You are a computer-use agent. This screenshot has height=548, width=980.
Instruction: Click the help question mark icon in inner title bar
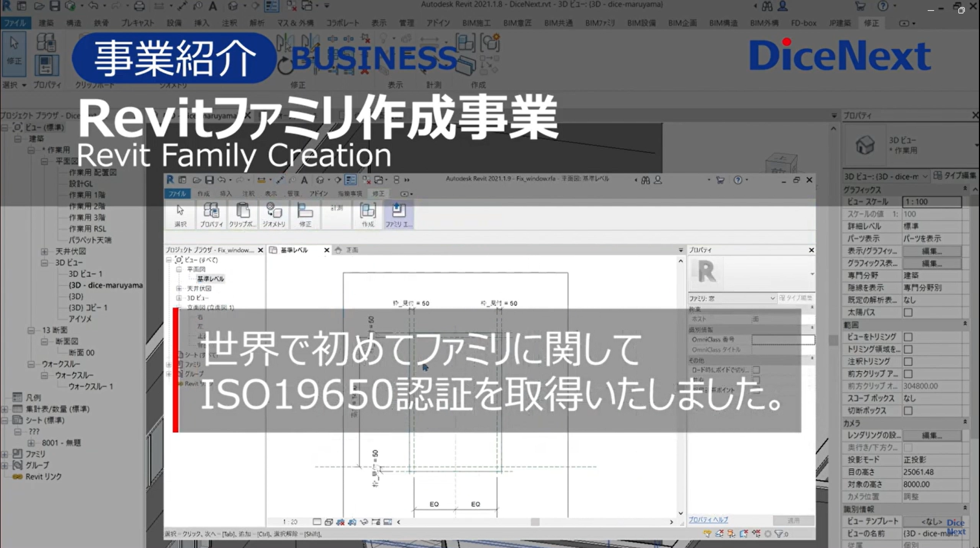738,180
